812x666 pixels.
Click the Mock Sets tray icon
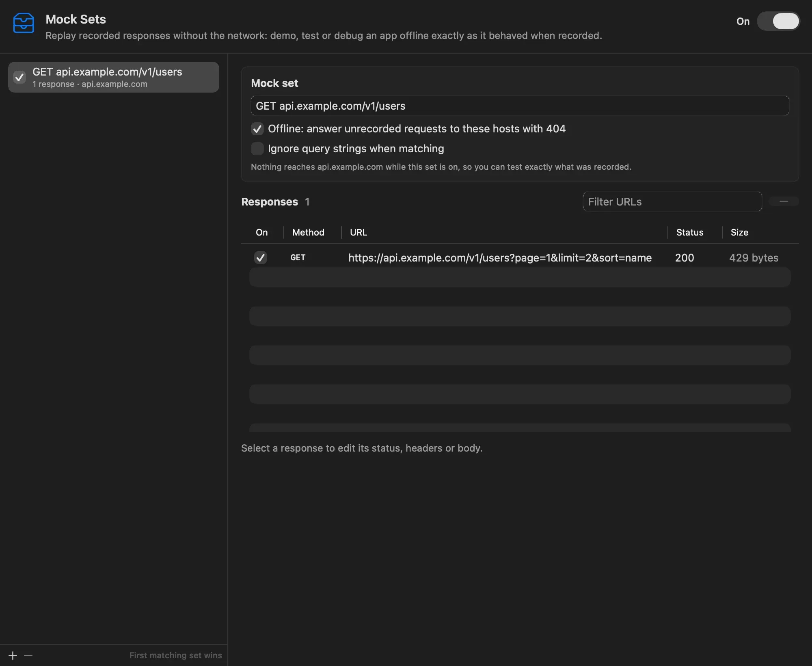[24, 23]
